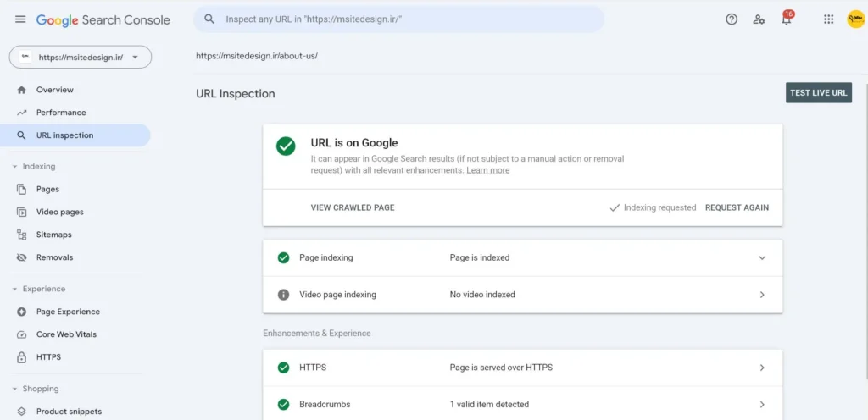Screen dimensions: 868x420
Task: Click the HTTPS lock icon in sidebar
Action: pyautogui.click(x=21, y=357)
